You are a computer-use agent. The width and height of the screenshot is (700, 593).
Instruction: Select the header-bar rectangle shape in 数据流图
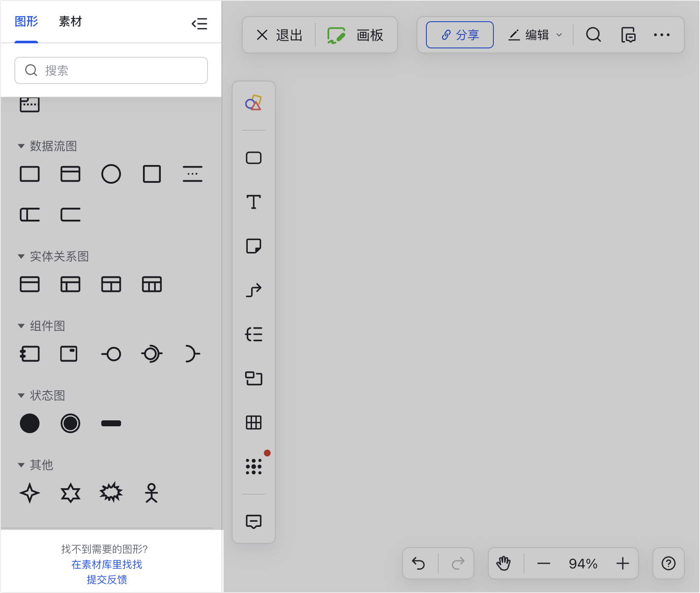tap(70, 174)
